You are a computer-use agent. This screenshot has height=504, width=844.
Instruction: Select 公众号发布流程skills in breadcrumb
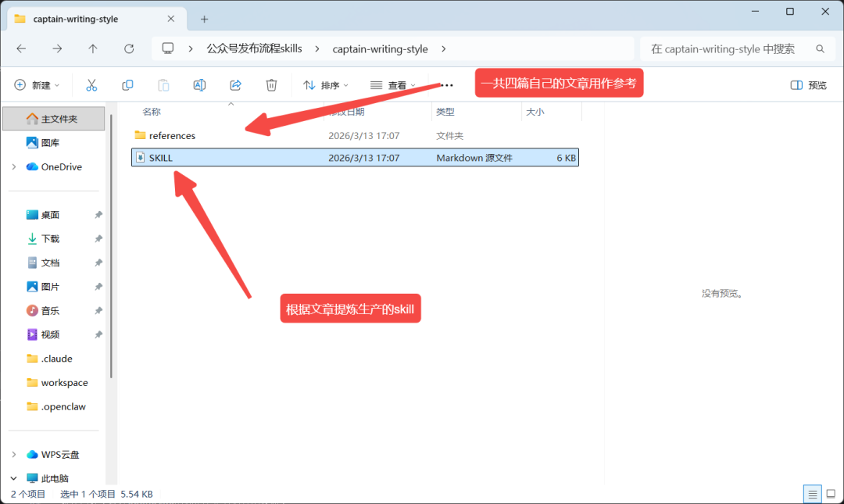[254, 49]
